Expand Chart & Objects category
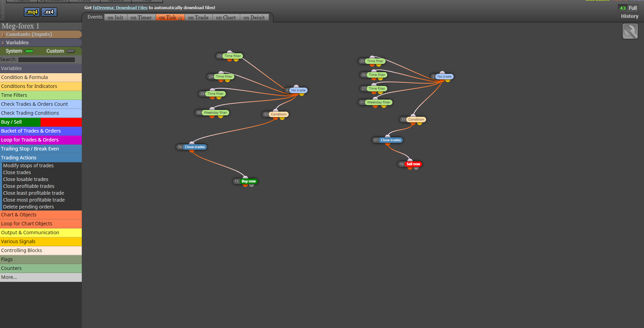 coord(41,215)
